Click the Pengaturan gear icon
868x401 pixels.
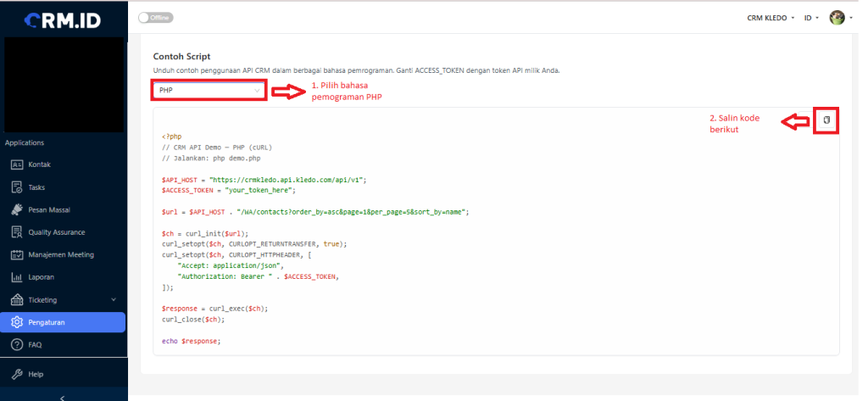(x=17, y=322)
